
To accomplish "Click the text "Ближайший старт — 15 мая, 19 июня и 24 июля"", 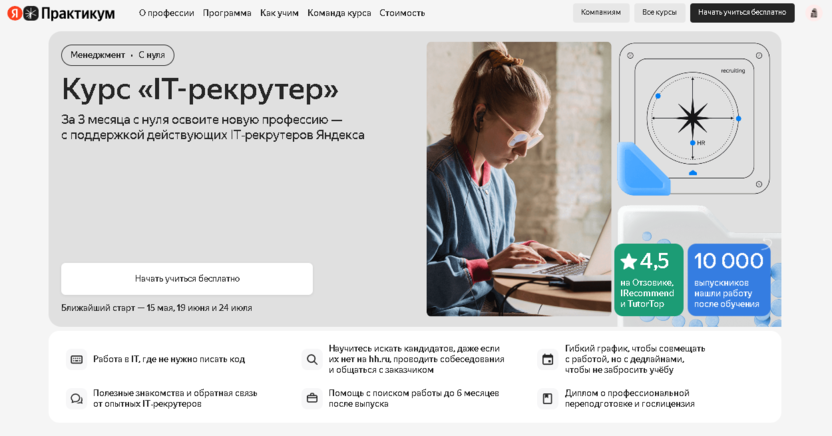I will 157,308.
